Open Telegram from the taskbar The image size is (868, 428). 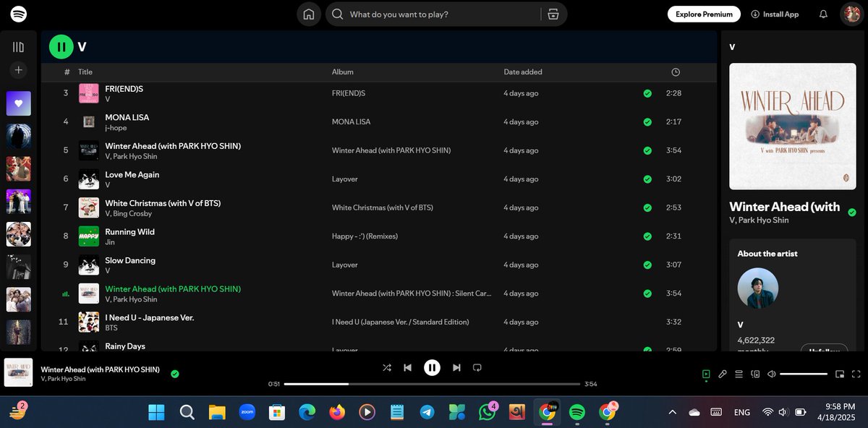click(427, 412)
